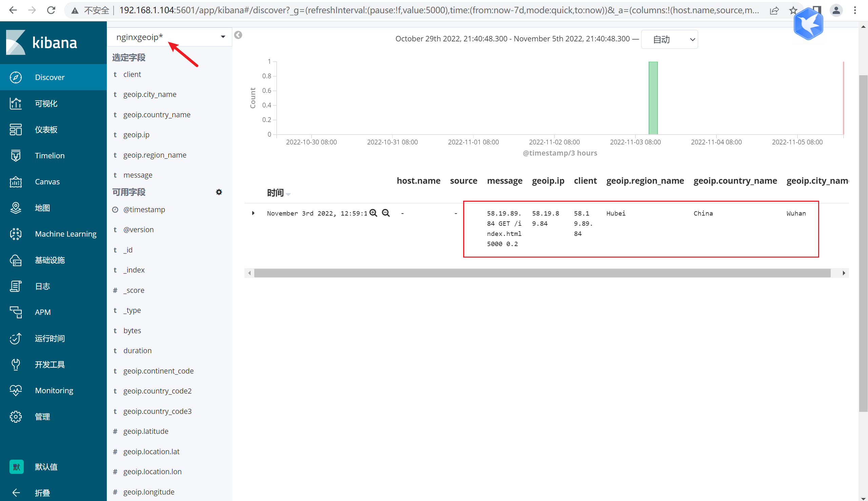Click the geoip.ip column header
Viewport: 868px width, 501px height.
(548, 181)
